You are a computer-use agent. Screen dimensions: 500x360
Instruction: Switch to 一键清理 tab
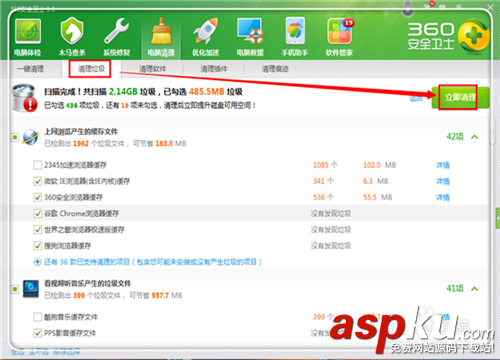click(31, 69)
